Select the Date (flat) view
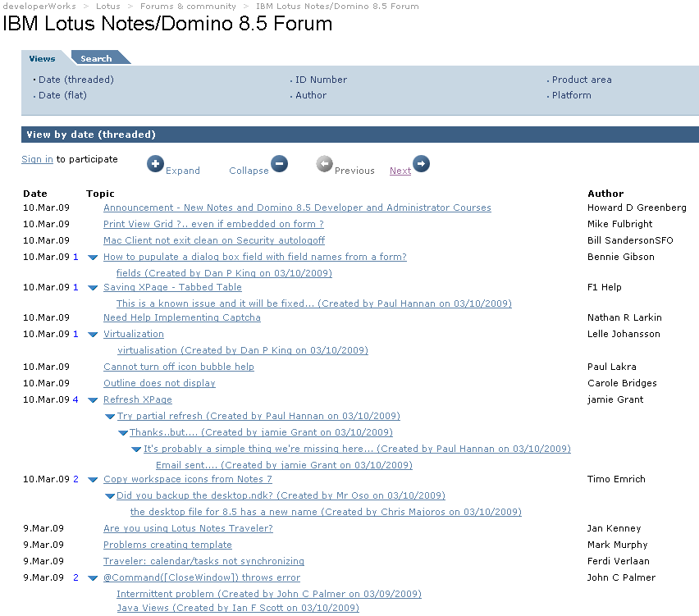Screen dimensions: 699x616 point(63,95)
